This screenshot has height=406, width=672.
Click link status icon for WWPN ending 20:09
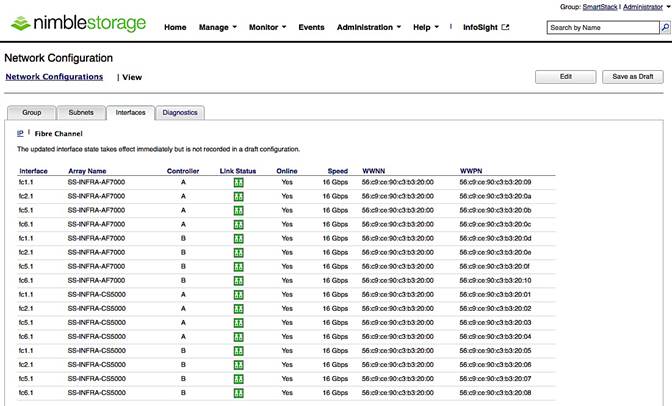pyautogui.click(x=238, y=182)
